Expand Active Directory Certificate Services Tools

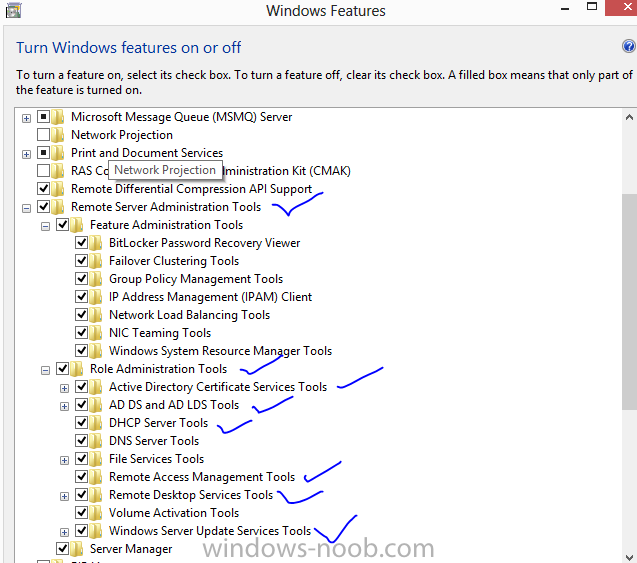(64, 388)
